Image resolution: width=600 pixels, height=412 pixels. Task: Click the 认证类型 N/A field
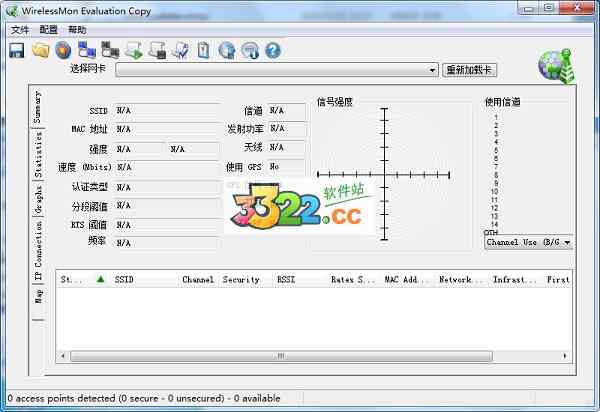tap(167, 187)
